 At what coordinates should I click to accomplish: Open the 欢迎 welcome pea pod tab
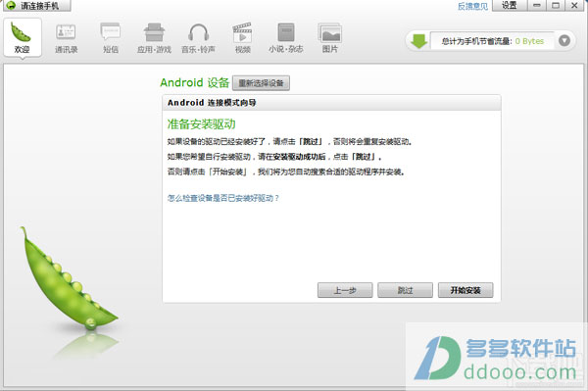pyautogui.click(x=23, y=37)
